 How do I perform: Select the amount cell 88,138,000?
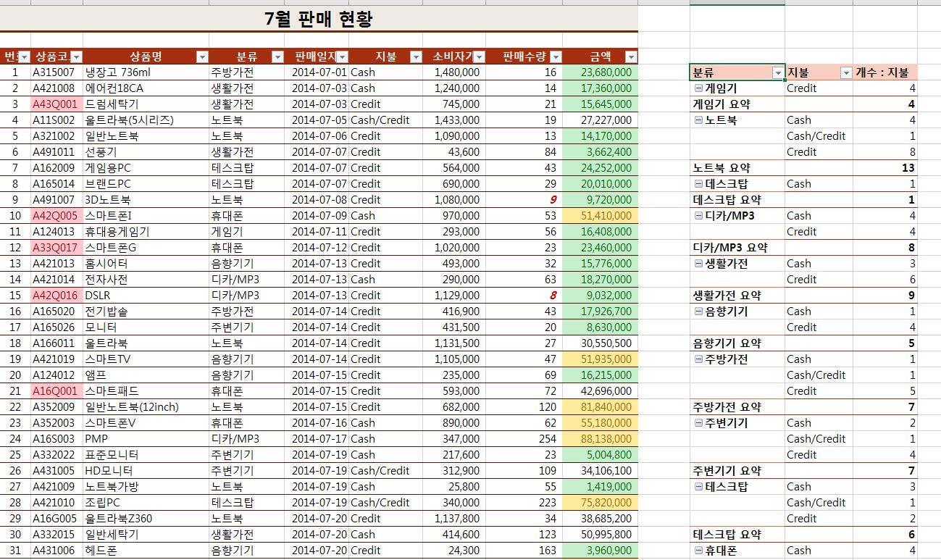tap(600, 439)
